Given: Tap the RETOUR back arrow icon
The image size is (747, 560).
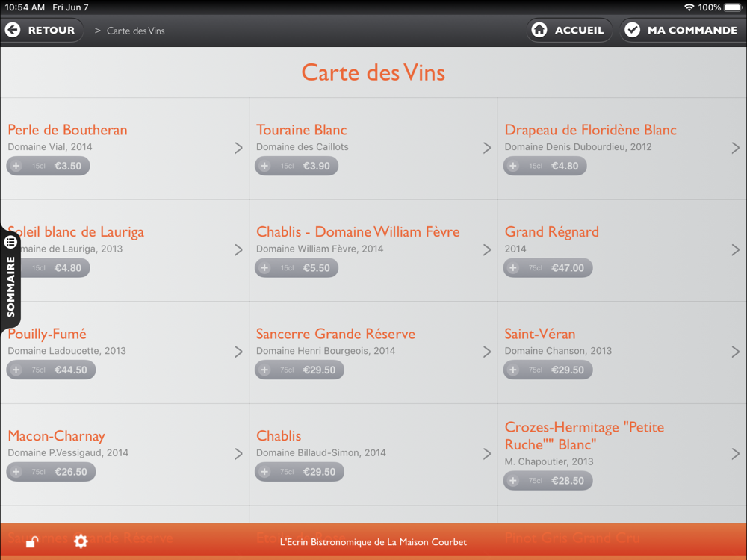Looking at the screenshot, I should [13, 30].
